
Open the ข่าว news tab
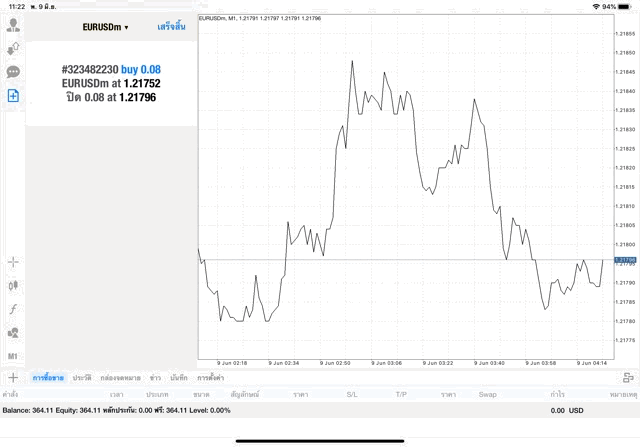[x=155, y=378]
